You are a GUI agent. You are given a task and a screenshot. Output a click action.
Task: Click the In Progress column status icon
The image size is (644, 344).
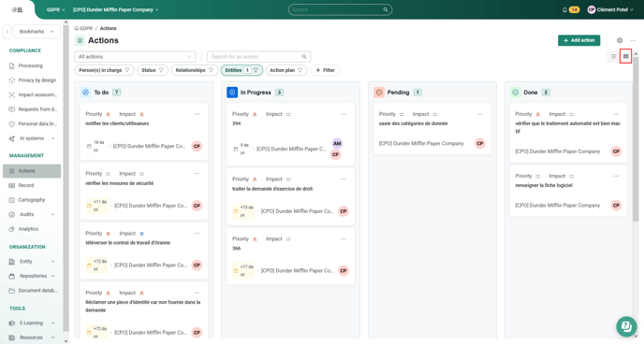(232, 93)
